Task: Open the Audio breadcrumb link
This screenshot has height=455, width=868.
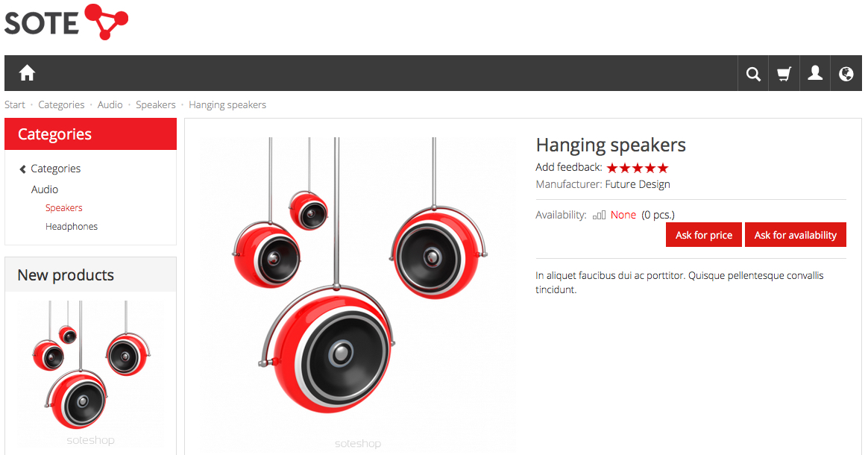Action: (x=110, y=104)
